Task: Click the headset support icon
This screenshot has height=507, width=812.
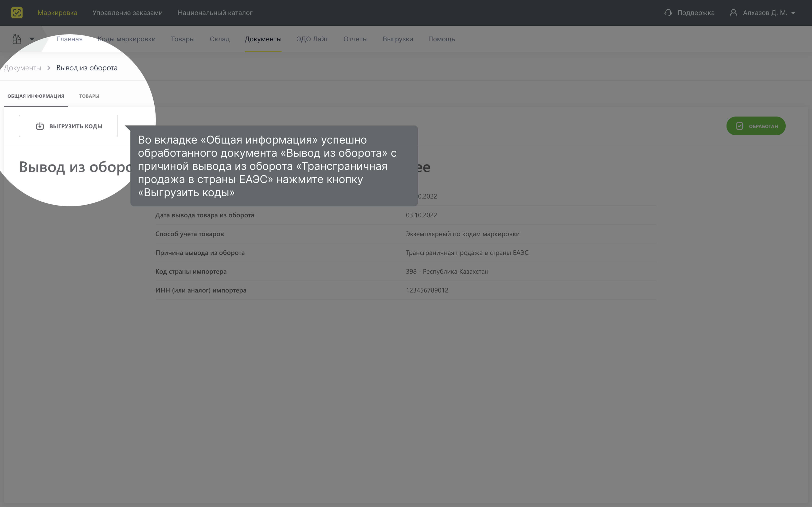Action: click(668, 13)
